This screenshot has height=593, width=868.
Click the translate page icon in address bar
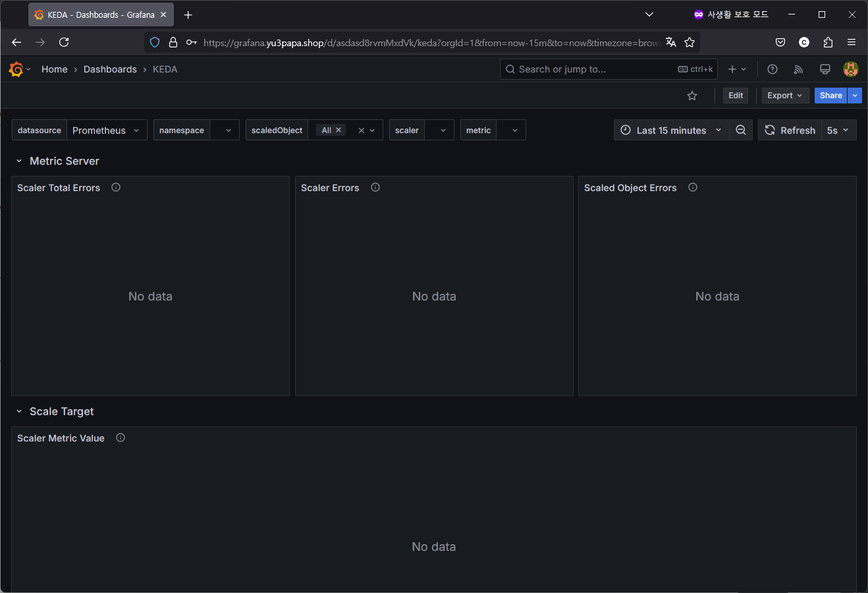tap(671, 42)
